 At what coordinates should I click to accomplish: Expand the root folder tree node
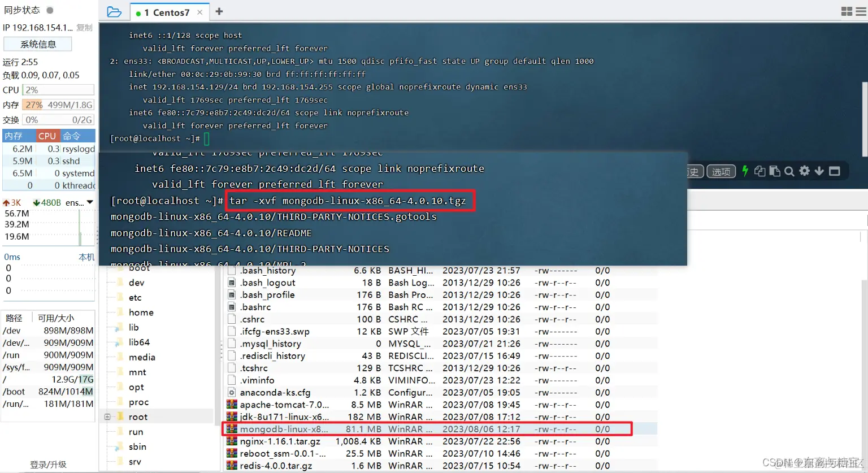click(107, 417)
